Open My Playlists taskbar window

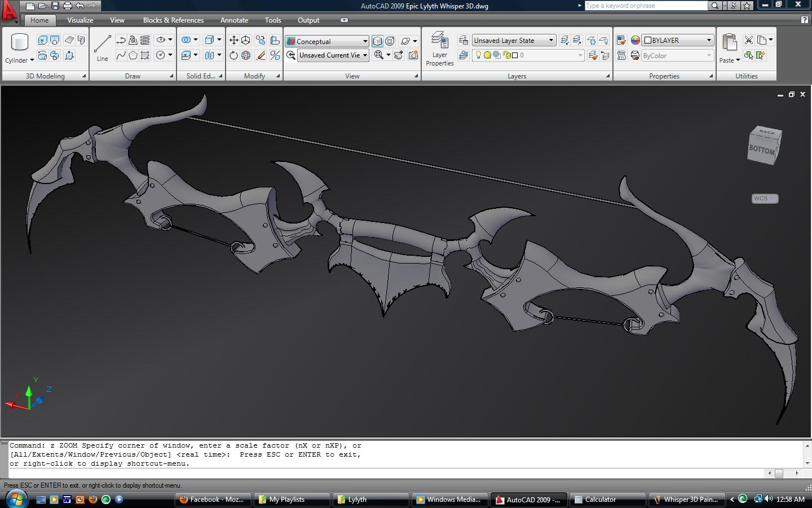pyautogui.click(x=292, y=500)
